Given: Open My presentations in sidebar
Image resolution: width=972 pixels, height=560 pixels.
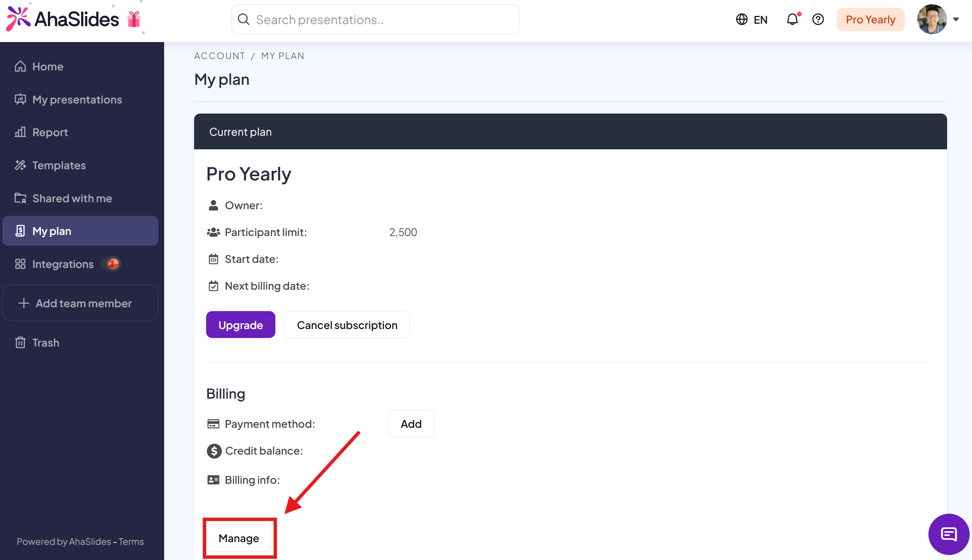Looking at the screenshot, I should click(77, 100).
